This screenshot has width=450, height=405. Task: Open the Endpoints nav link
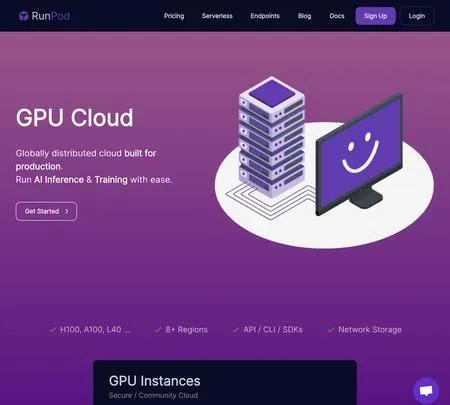[x=265, y=16]
